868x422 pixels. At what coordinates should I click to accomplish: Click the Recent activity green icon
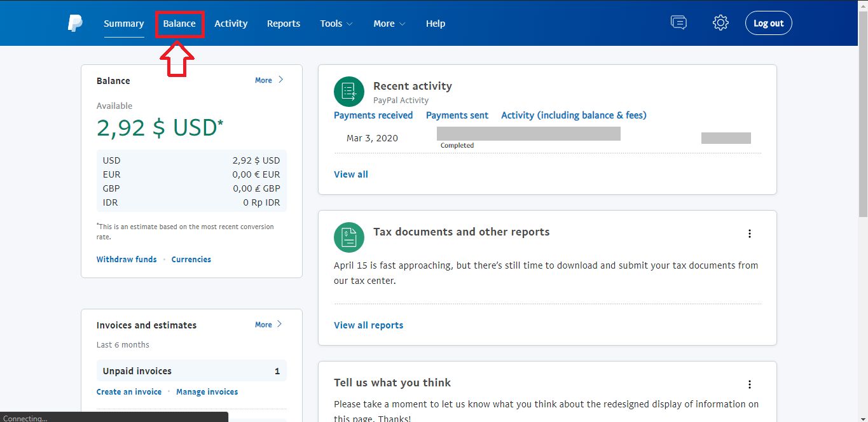point(349,92)
